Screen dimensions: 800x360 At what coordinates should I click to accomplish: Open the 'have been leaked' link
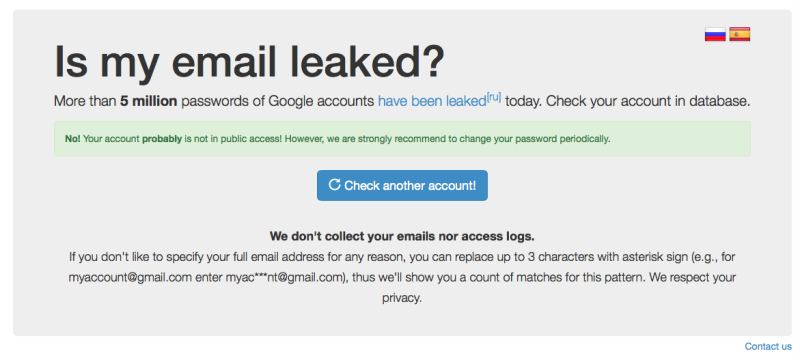pos(432,101)
